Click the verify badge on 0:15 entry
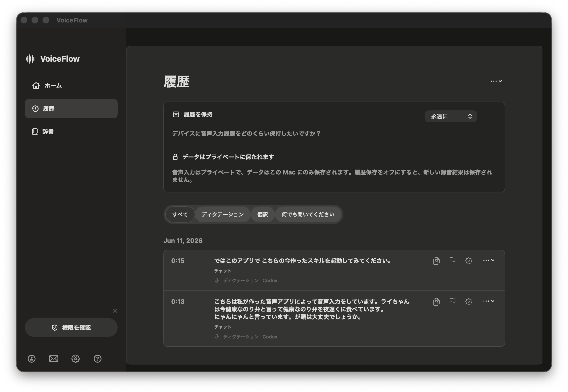This screenshot has width=568, height=392. click(x=469, y=261)
